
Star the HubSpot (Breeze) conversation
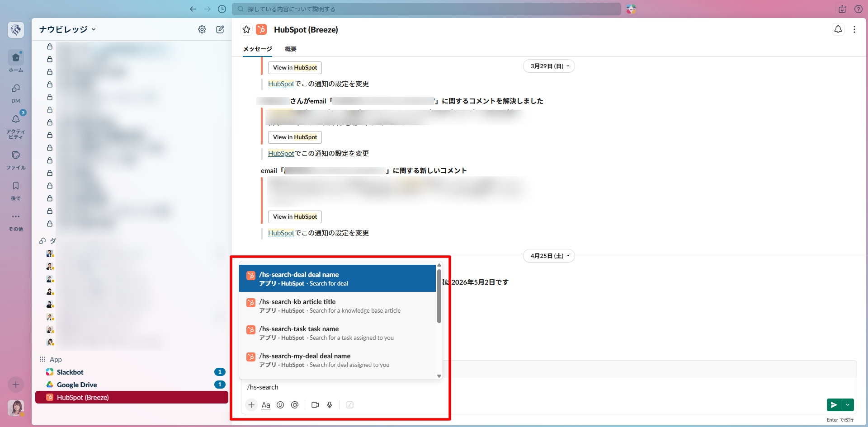coord(246,29)
